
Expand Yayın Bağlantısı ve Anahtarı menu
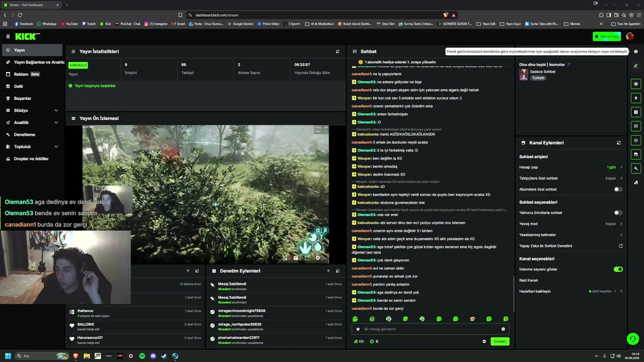pos(32,62)
